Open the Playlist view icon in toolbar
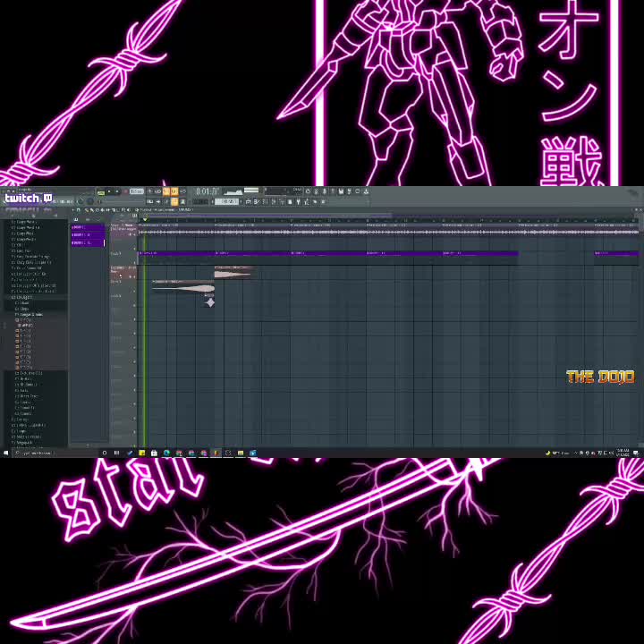Screen dimensions: 644x644 [x=248, y=201]
